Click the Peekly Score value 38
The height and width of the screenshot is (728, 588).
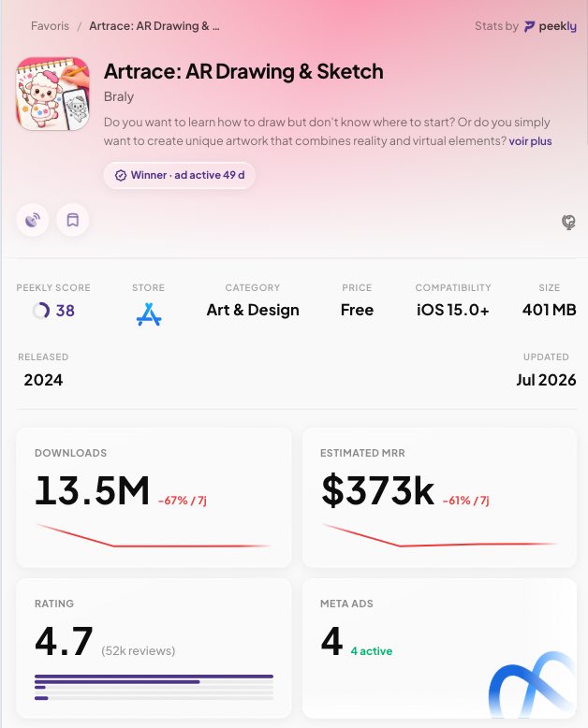click(x=65, y=311)
